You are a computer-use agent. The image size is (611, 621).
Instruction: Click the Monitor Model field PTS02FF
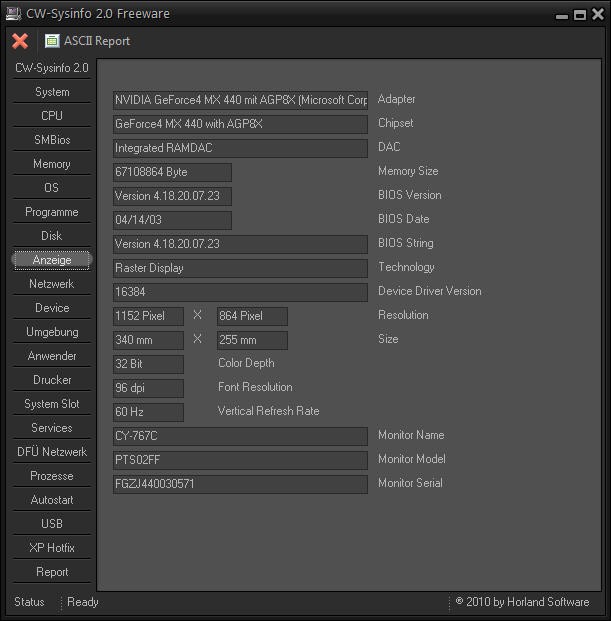pyautogui.click(x=240, y=460)
